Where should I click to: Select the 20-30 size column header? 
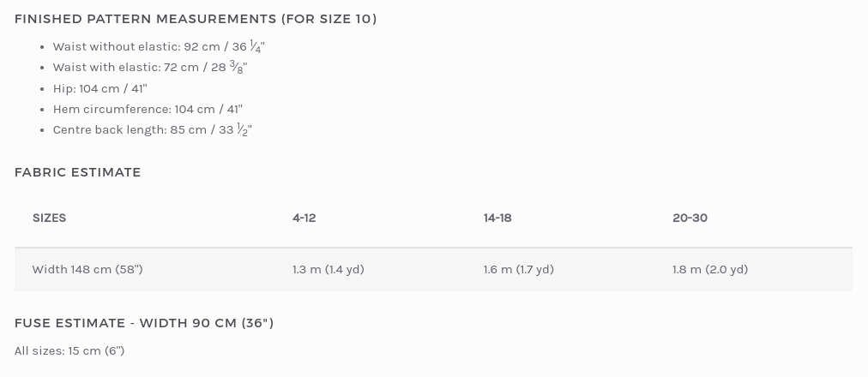pyautogui.click(x=690, y=218)
